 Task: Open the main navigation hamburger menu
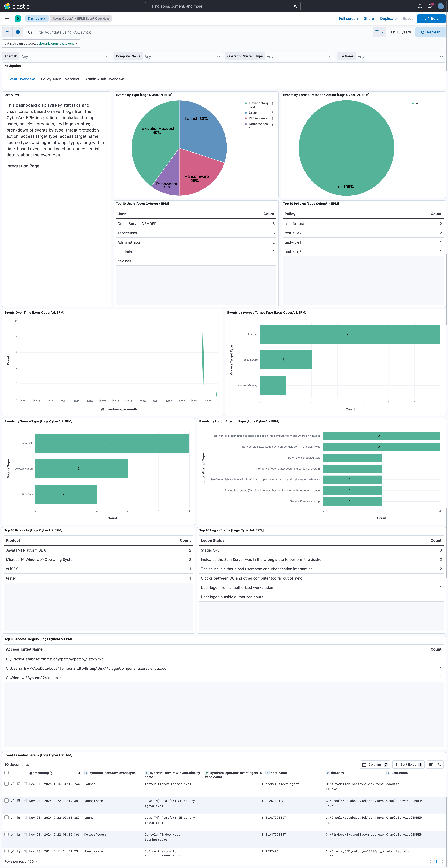click(x=7, y=19)
